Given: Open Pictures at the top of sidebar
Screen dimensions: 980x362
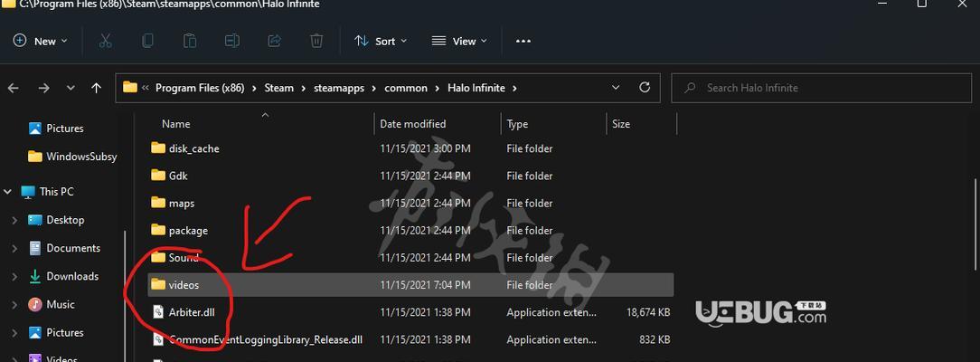Looking at the screenshot, I should pos(65,129).
